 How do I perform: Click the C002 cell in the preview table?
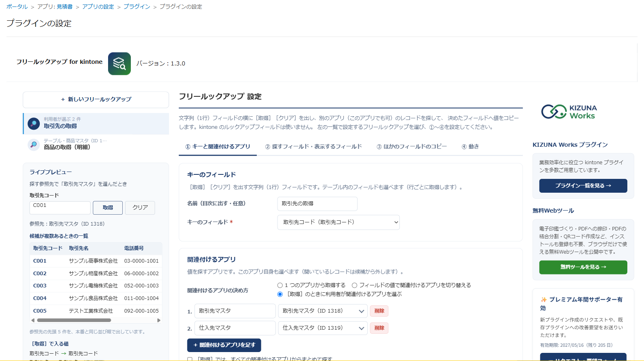pos(40,274)
